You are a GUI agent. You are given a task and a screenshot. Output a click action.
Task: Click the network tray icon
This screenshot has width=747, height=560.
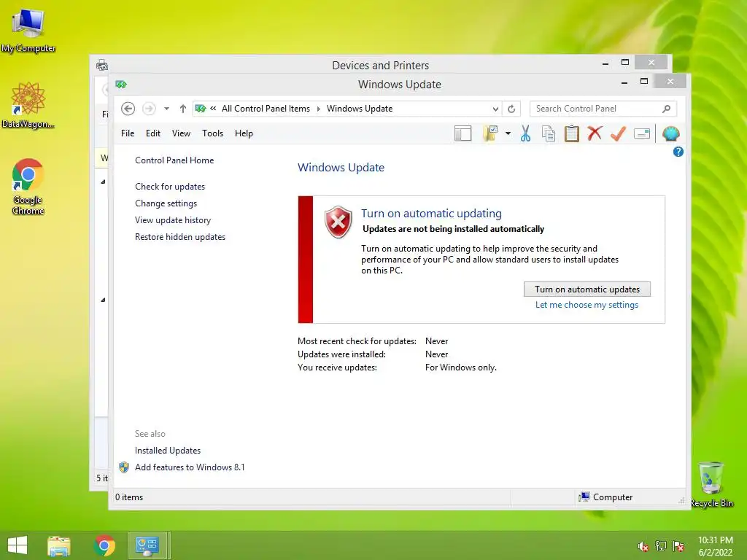(x=661, y=546)
